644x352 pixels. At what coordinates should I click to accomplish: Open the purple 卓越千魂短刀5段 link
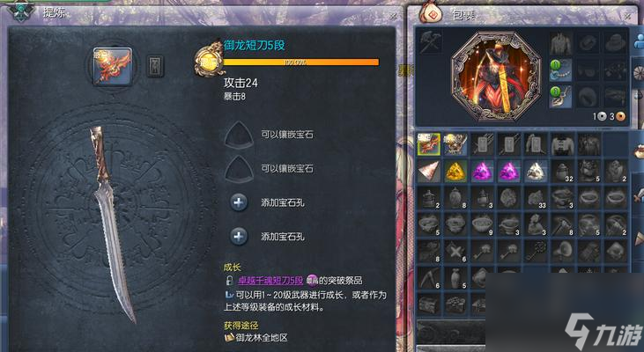click(x=270, y=281)
